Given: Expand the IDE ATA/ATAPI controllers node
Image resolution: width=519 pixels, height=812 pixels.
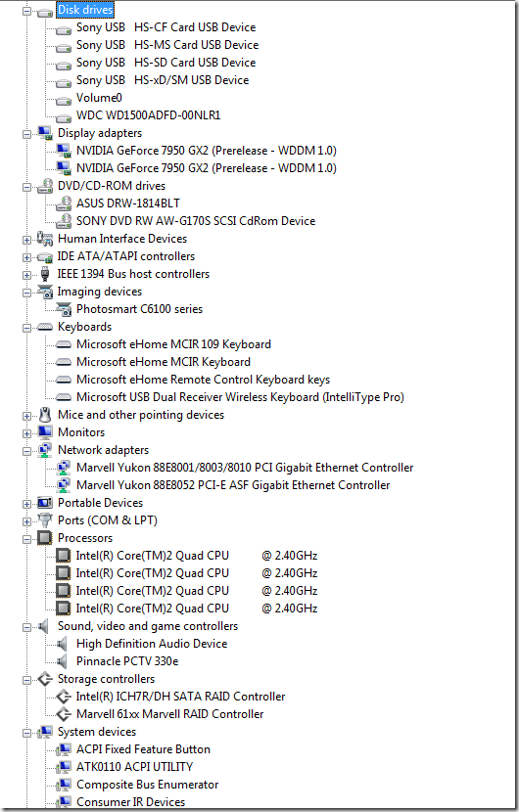Looking at the screenshot, I should pyautogui.click(x=27, y=258).
